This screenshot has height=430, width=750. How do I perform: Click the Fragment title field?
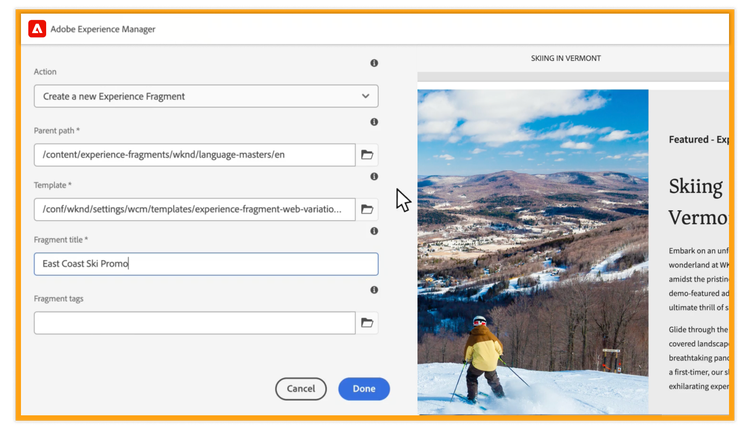click(206, 264)
